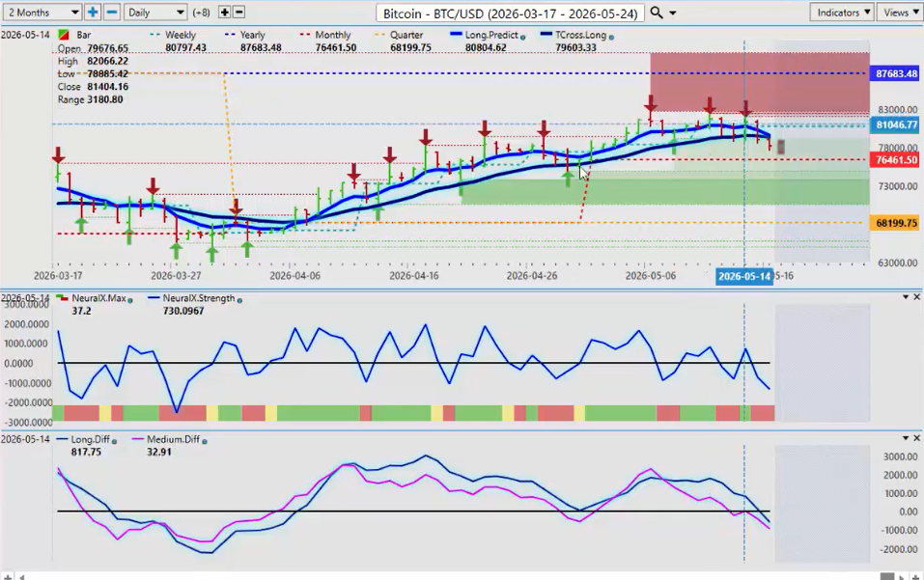Screen dimensions: 924x580
Task: Expand the arrow next to the search icon
Action: pos(672,14)
